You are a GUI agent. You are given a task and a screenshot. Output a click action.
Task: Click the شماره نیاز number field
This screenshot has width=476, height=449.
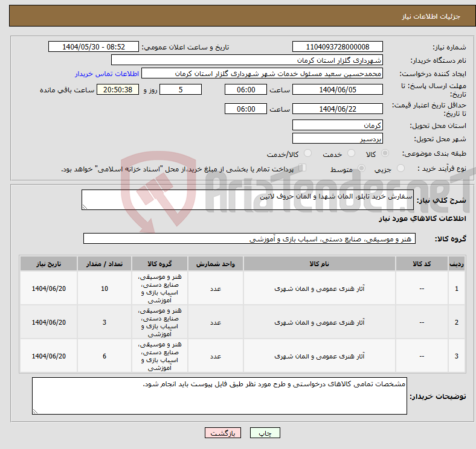point(338,46)
